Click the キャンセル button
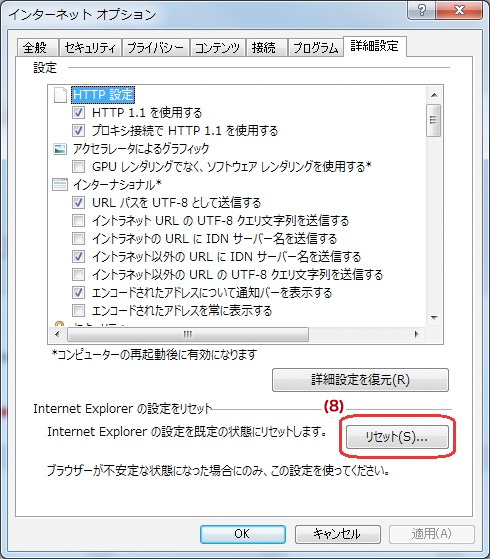The height and width of the screenshot is (559, 490). 337,534
